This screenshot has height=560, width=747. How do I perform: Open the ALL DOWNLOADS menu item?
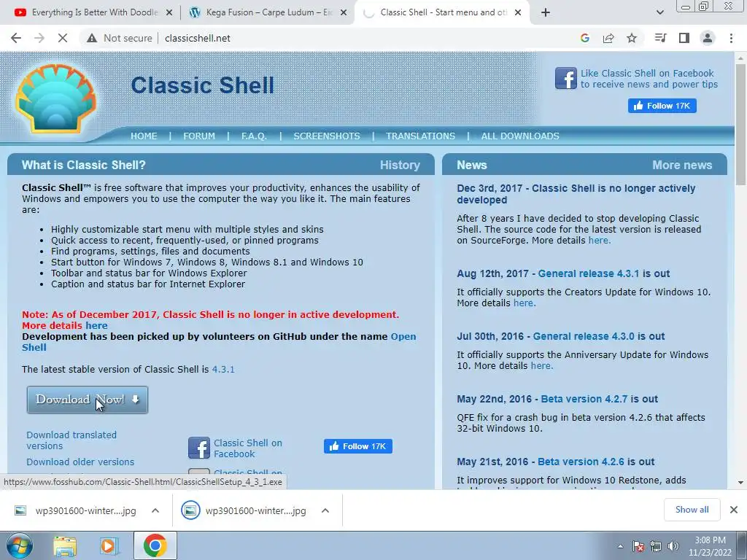pyautogui.click(x=520, y=136)
